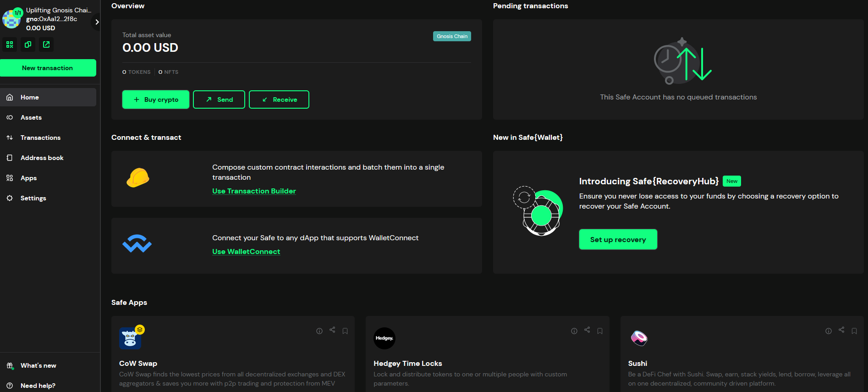This screenshot has width=868, height=392.
Task: Bookmark the Hedgey Time Locks app
Action: [600, 331]
